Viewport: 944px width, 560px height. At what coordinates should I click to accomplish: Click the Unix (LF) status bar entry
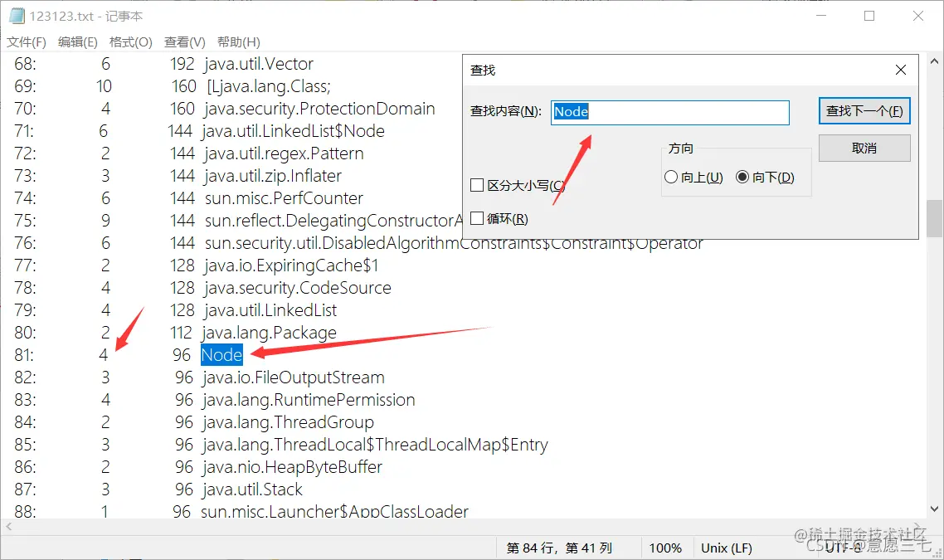(727, 548)
